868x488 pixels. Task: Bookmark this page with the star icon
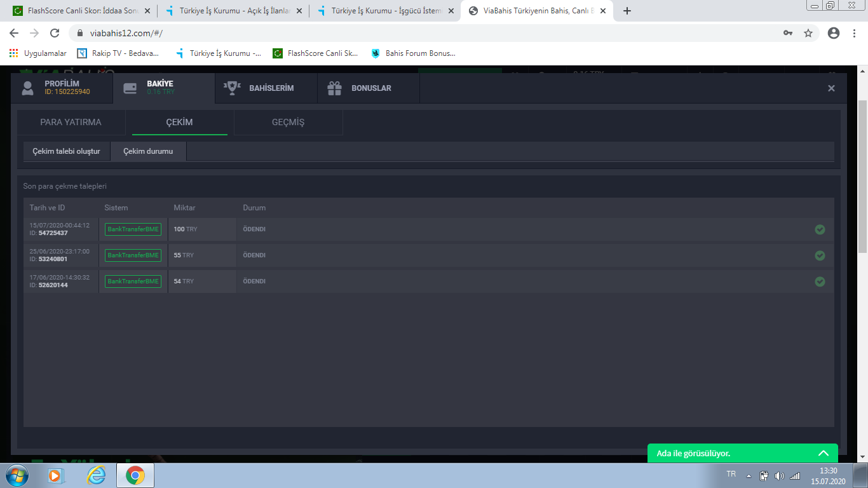click(808, 33)
